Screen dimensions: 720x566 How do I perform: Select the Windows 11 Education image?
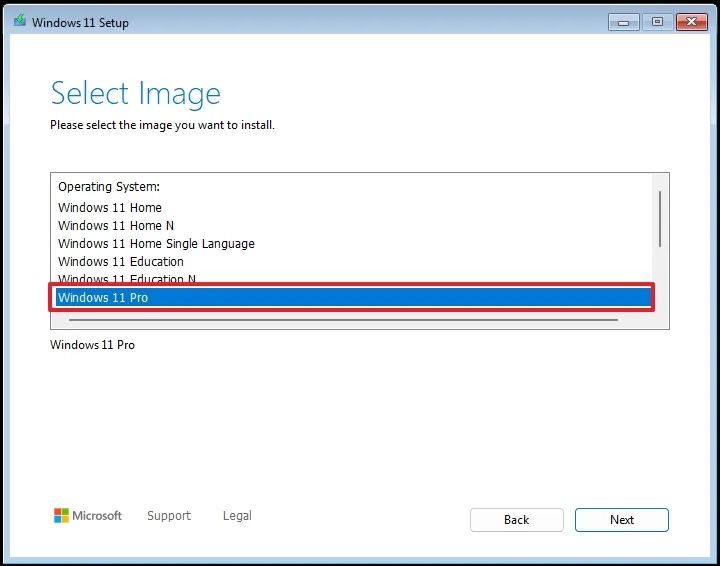[x=121, y=262]
